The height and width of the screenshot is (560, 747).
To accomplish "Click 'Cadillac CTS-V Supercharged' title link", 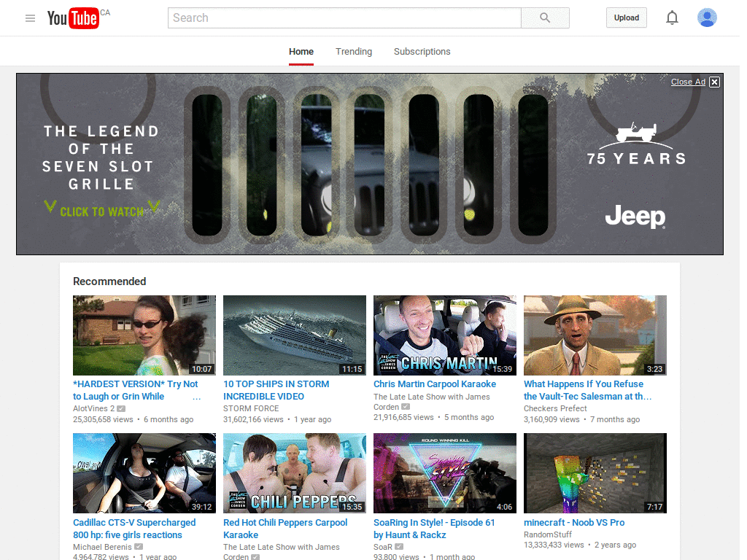I will [134, 529].
